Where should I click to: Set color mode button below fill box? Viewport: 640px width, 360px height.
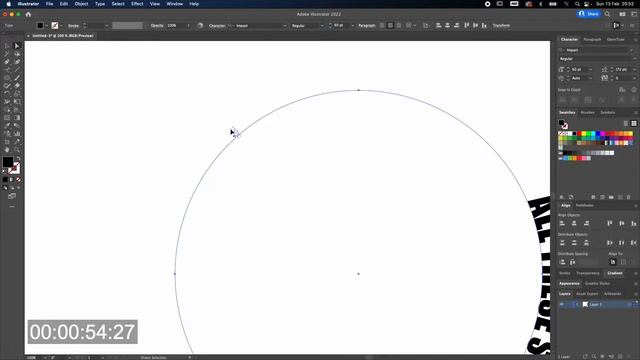coord(5,180)
